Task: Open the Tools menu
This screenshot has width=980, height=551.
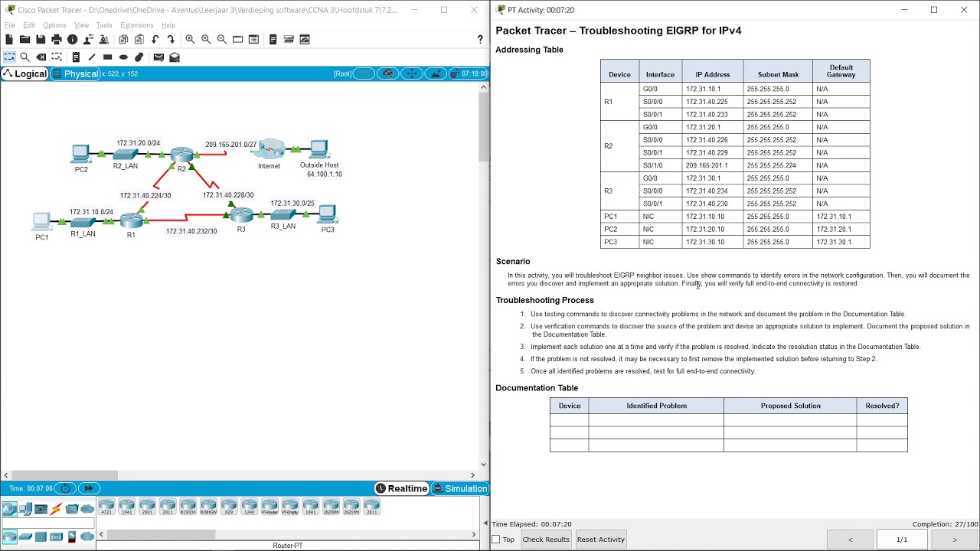Action: point(104,25)
